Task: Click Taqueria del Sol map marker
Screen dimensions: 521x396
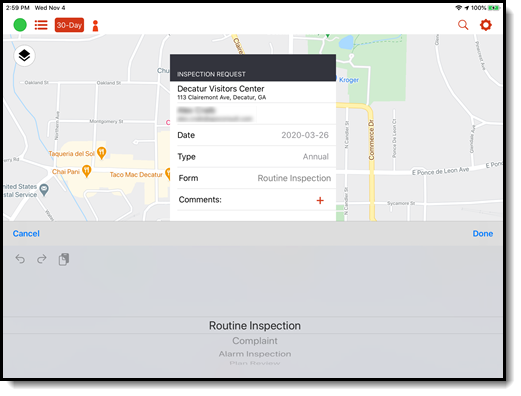Action: [101, 153]
